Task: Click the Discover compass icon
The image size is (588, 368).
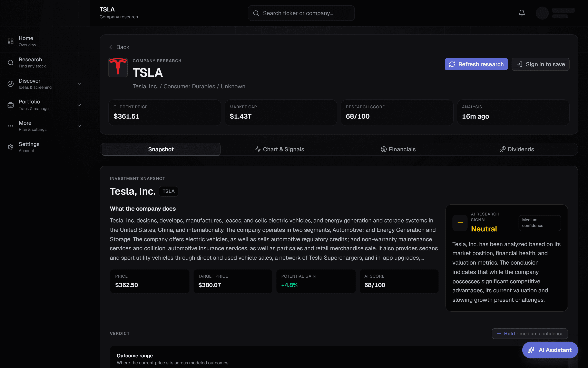Action: (10, 84)
